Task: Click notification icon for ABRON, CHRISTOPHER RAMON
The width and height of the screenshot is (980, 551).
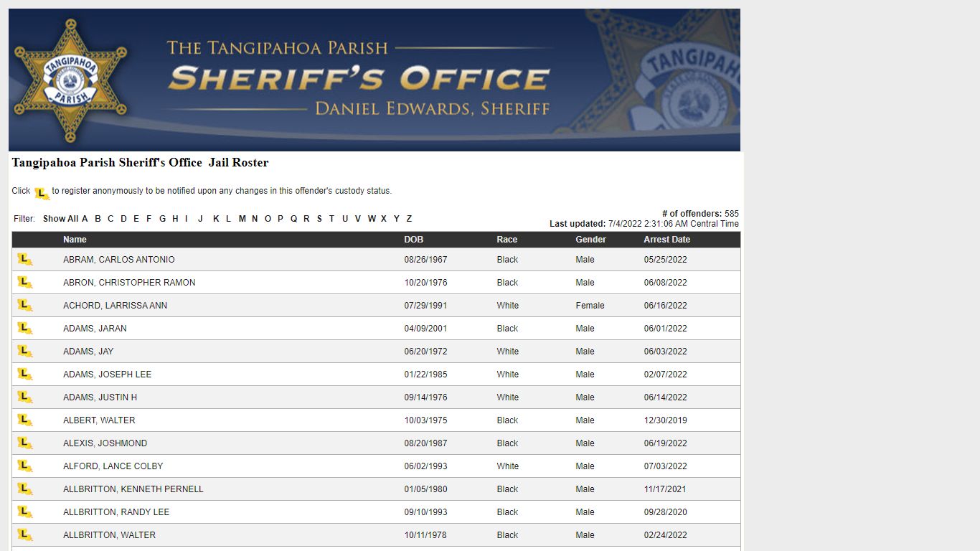Action: click(x=25, y=283)
